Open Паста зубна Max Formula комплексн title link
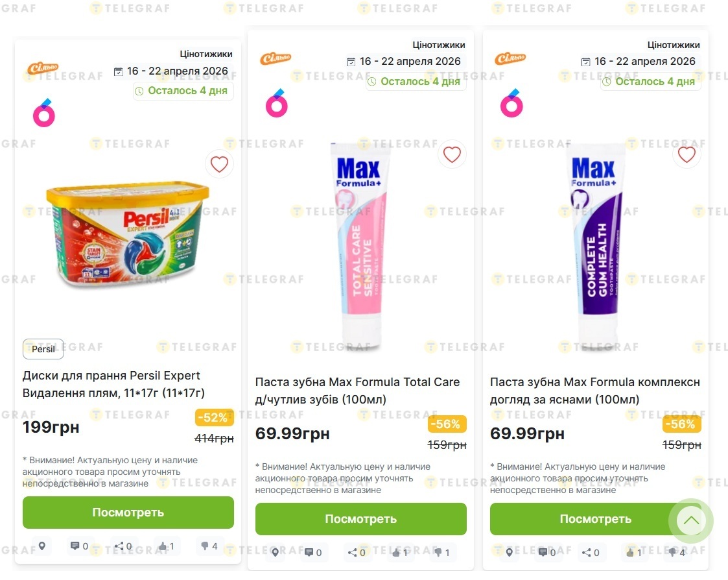This screenshot has width=728, height=580. click(594, 390)
